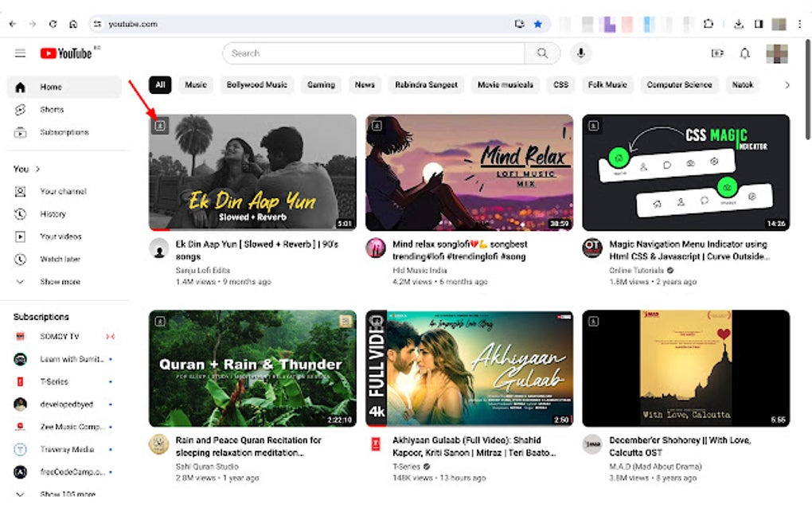The height and width of the screenshot is (508, 812).
Task: Start a voice search with the microphone icon
Action: pyautogui.click(x=580, y=53)
